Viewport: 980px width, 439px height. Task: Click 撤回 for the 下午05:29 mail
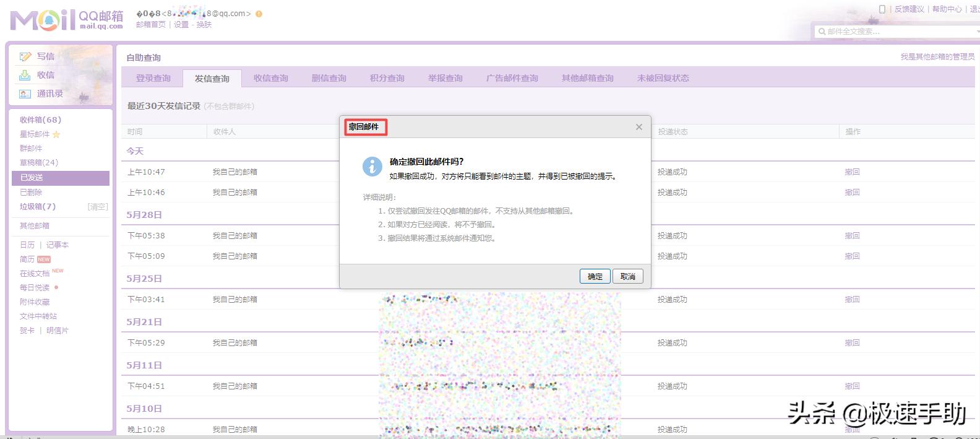click(853, 343)
